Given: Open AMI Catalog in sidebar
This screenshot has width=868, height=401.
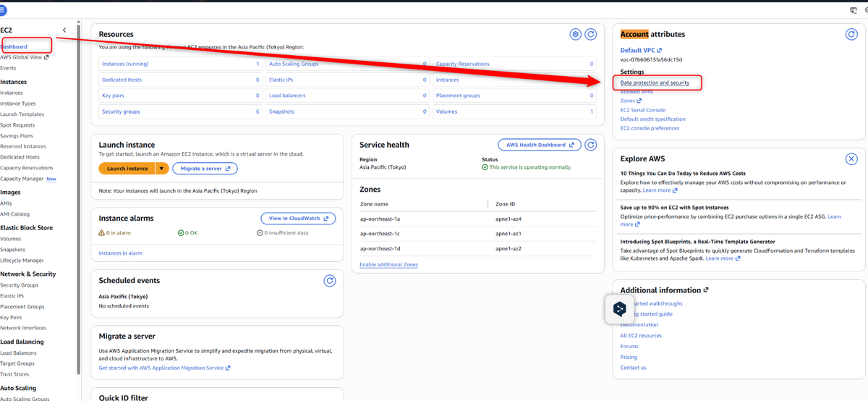Looking at the screenshot, I should click(x=15, y=214).
